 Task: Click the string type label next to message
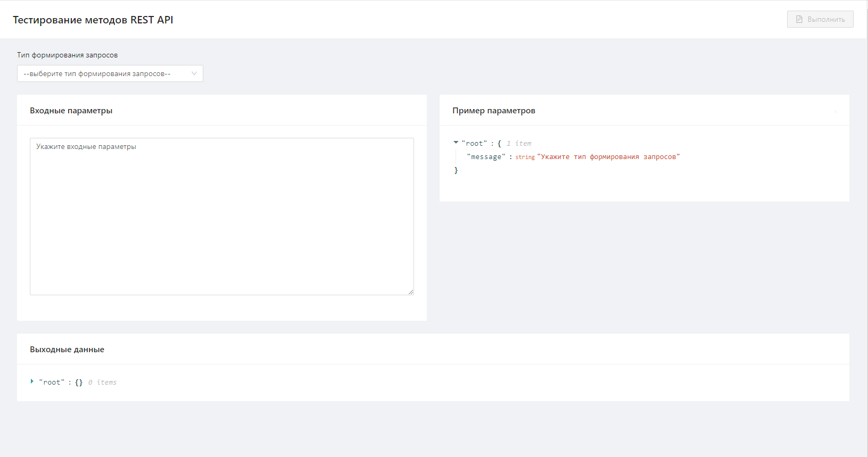(525, 157)
